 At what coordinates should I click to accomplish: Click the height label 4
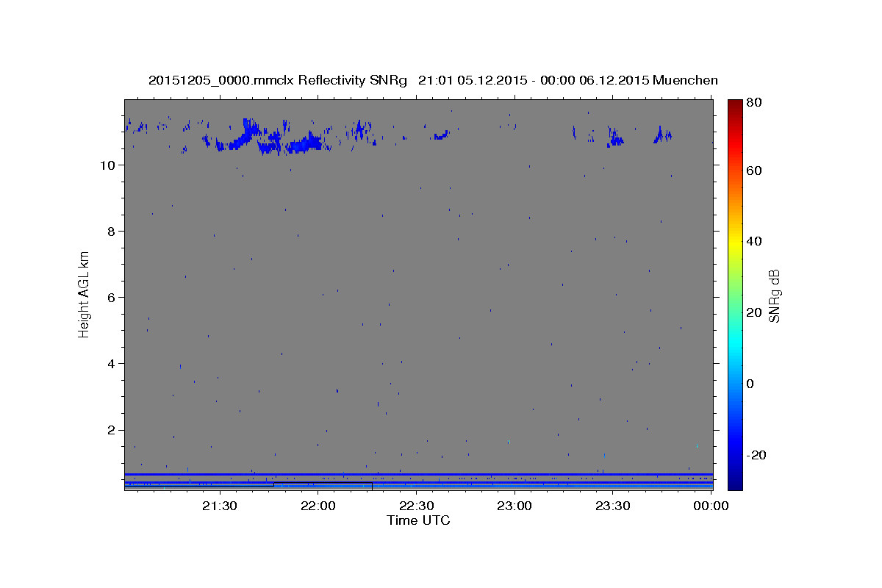coord(112,364)
